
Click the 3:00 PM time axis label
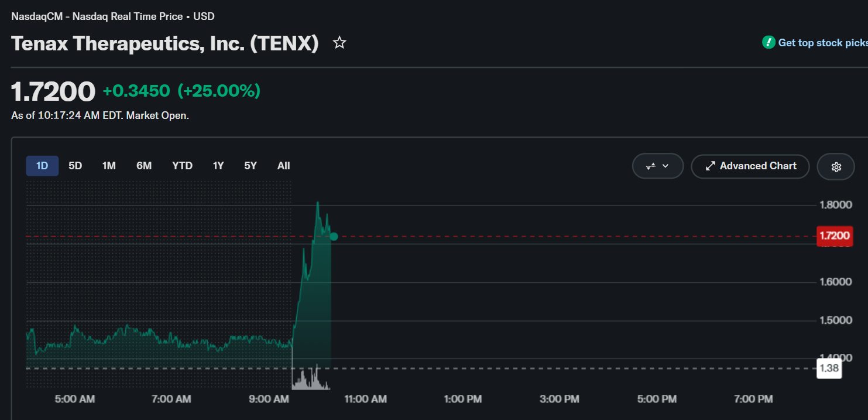point(560,399)
